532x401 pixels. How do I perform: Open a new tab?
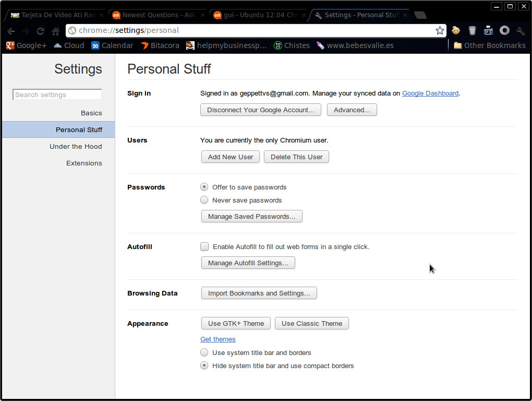(420, 15)
